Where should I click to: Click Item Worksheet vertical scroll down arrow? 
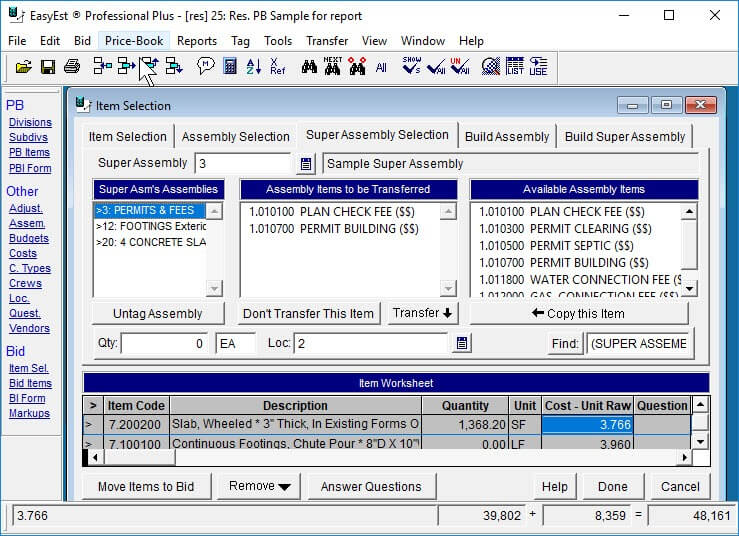(x=701, y=442)
